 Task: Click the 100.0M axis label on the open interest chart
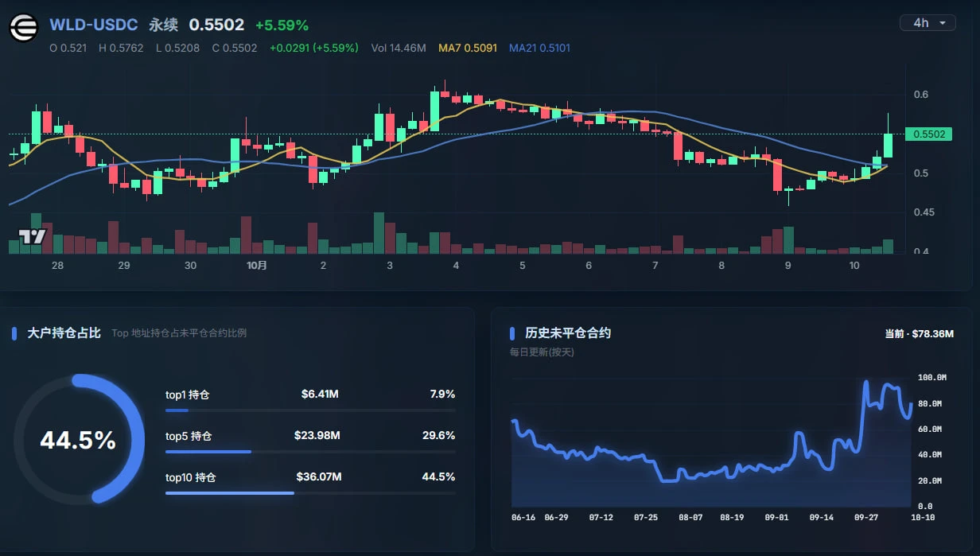931,377
